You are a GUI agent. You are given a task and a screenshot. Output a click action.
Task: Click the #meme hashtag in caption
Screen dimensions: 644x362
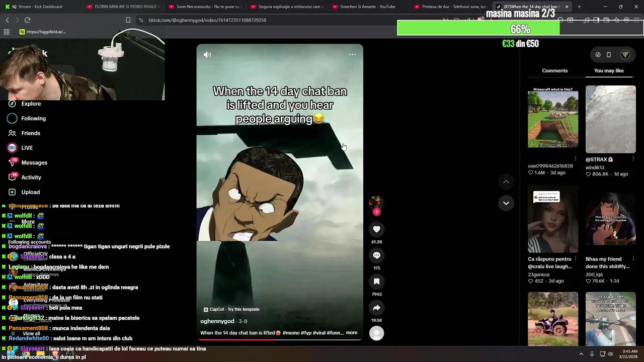coord(291,333)
